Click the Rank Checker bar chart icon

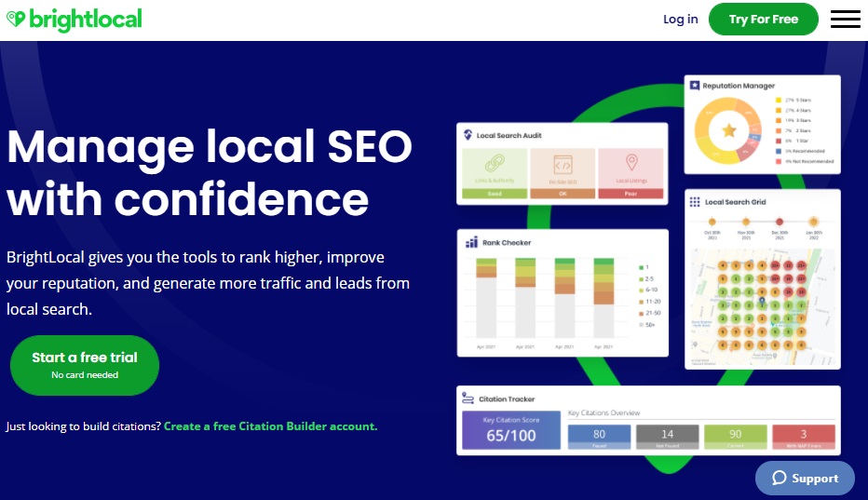point(471,242)
